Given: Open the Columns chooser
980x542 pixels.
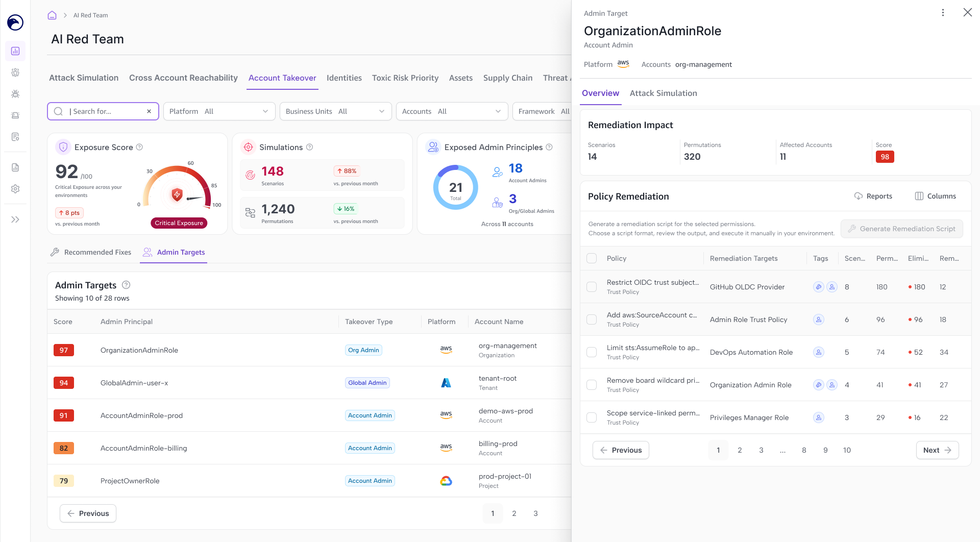Looking at the screenshot, I should coord(935,196).
